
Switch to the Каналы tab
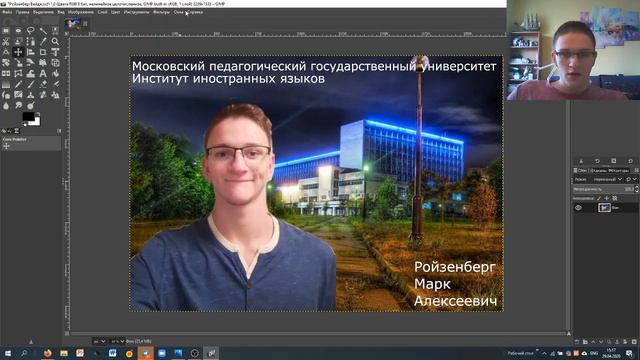pyautogui.click(x=598, y=170)
